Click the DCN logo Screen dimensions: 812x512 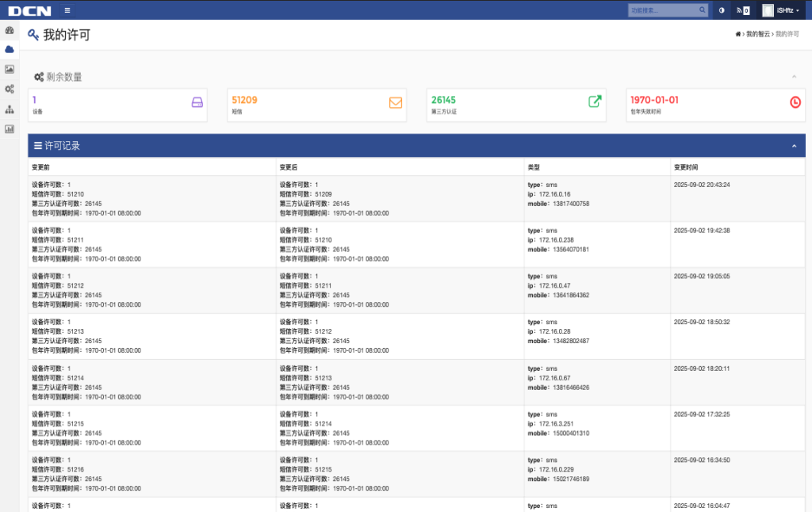click(29, 10)
